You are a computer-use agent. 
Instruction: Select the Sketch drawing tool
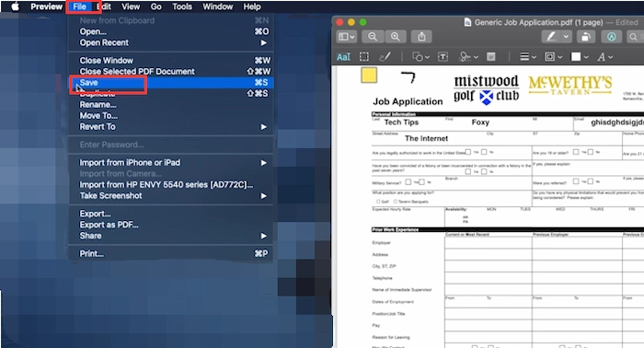click(x=385, y=57)
